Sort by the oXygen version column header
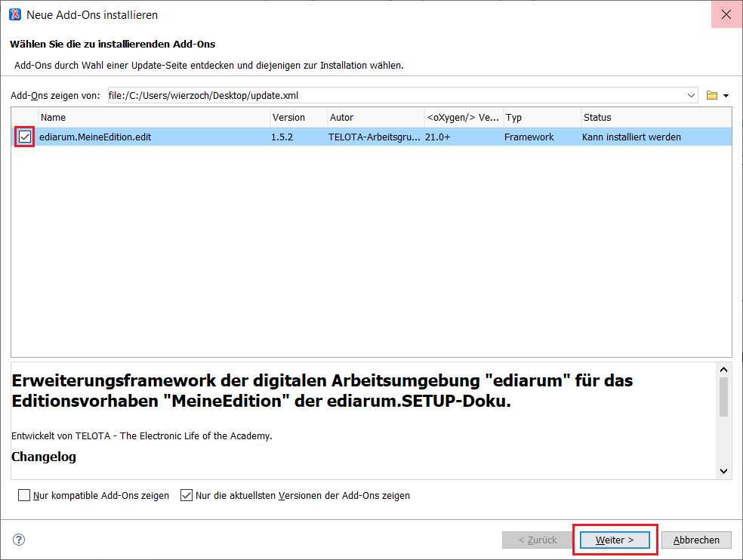 (x=464, y=118)
